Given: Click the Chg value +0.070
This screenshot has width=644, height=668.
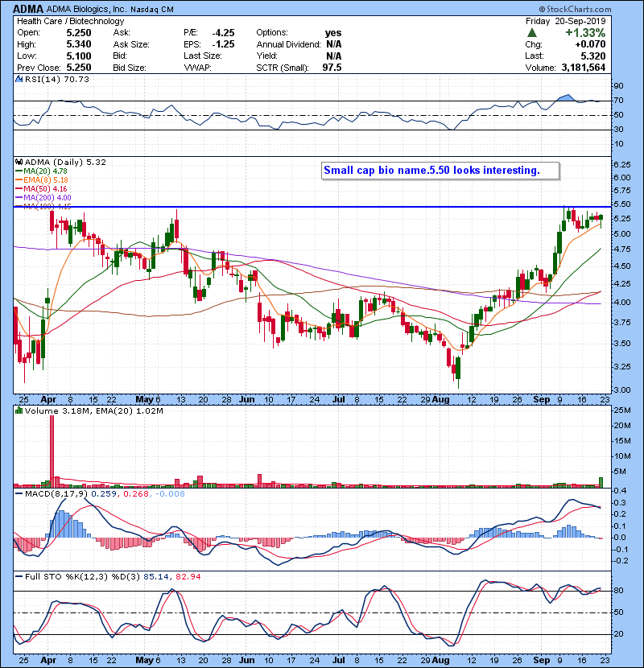Looking at the screenshot, I should tap(590, 44).
